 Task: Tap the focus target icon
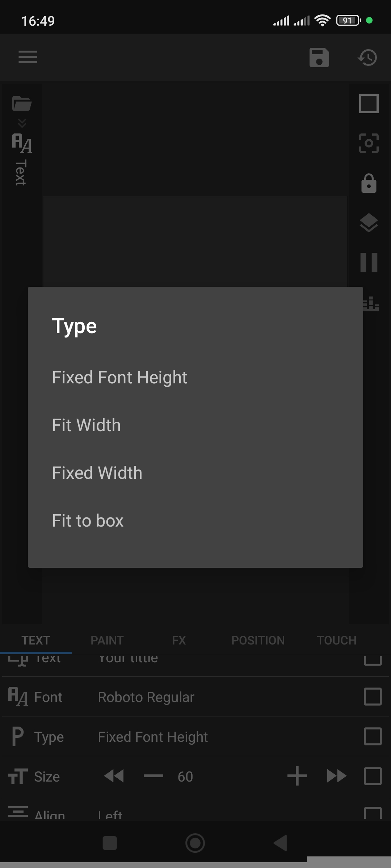(x=369, y=143)
